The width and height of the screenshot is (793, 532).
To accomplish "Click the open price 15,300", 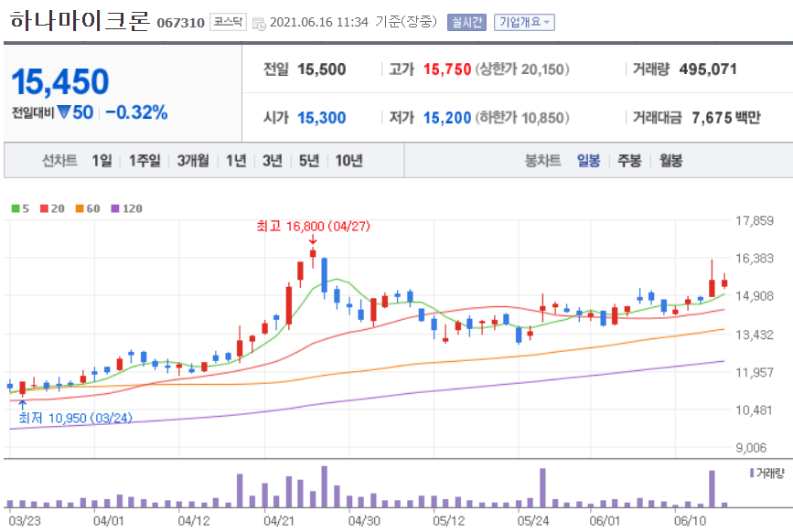I will coord(322,118).
